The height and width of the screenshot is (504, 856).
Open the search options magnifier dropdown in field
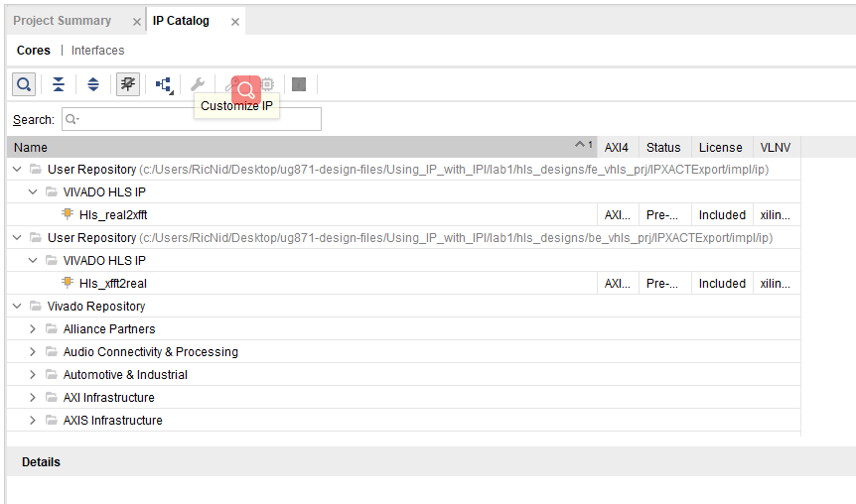point(72,119)
